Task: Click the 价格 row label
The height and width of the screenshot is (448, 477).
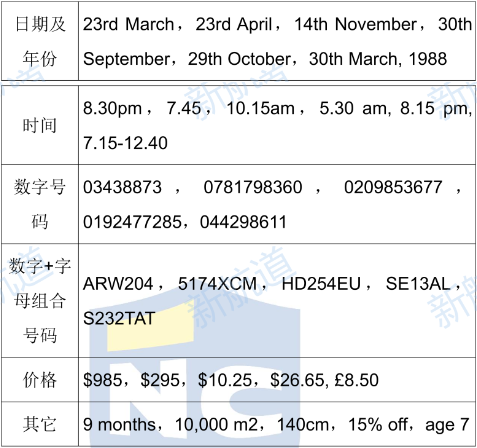Action: (40, 380)
